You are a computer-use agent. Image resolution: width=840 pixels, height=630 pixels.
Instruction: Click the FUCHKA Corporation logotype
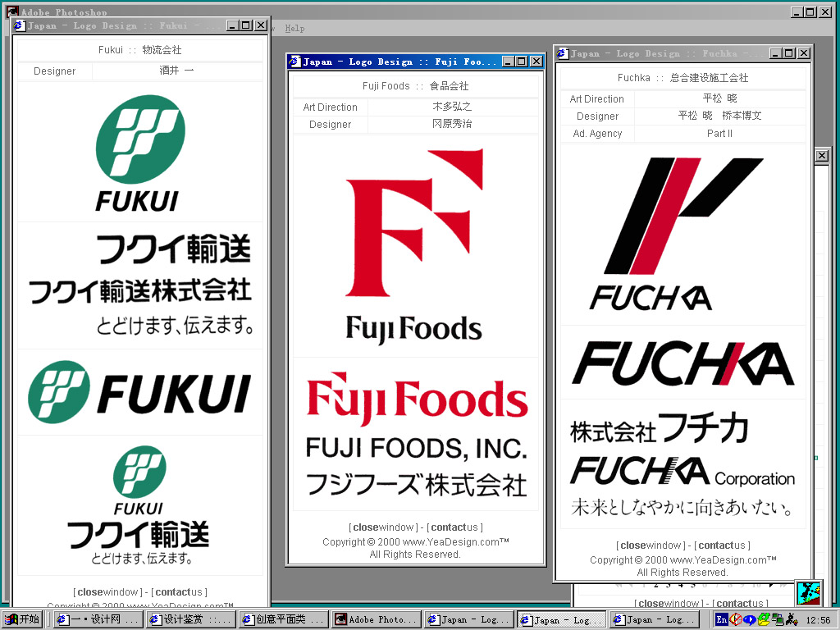pyautogui.click(x=682, y=471)
